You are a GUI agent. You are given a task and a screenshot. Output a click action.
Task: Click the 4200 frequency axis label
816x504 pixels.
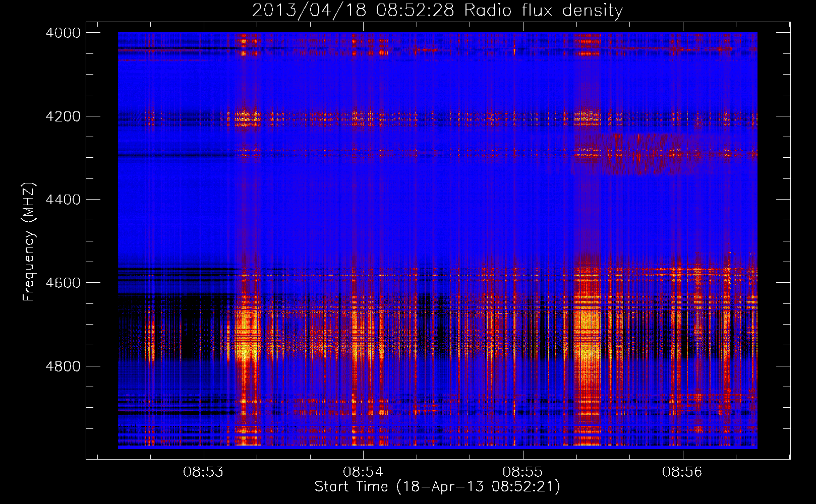63,116
